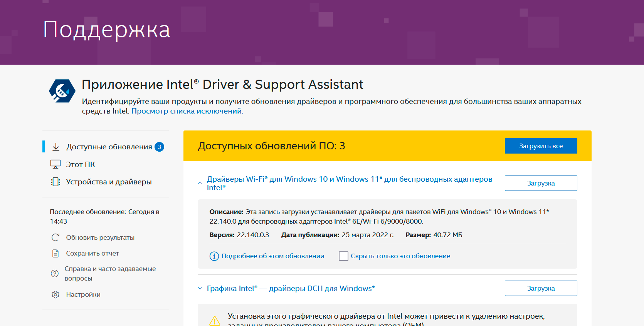Click the Приложение Intel Driver & Support Assistant title
The image size is (644, 326).
222,84
